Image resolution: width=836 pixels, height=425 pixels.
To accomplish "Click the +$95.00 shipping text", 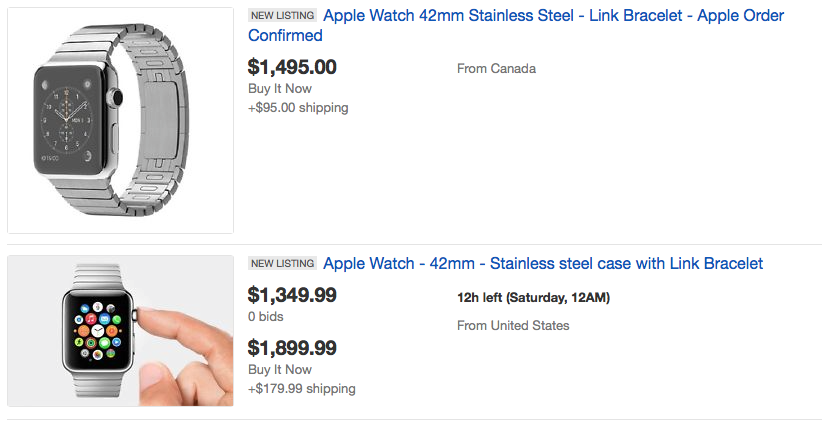I will [298, 108].
